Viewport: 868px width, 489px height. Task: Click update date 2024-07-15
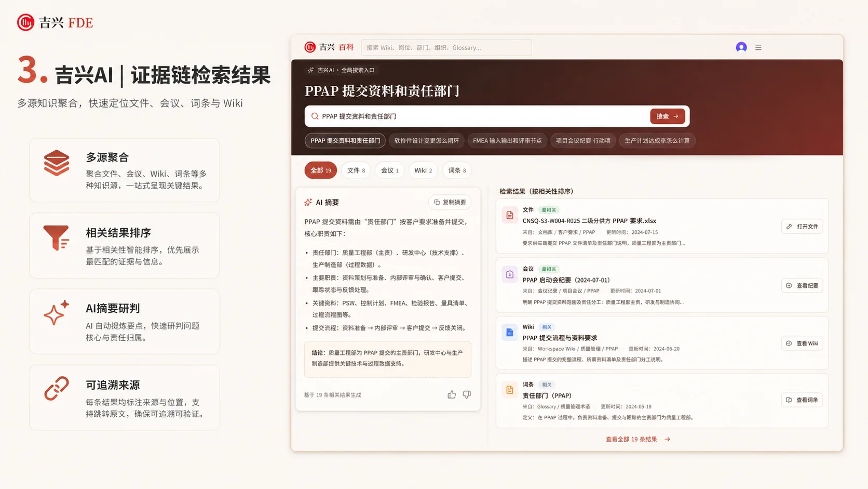(645, 232)
